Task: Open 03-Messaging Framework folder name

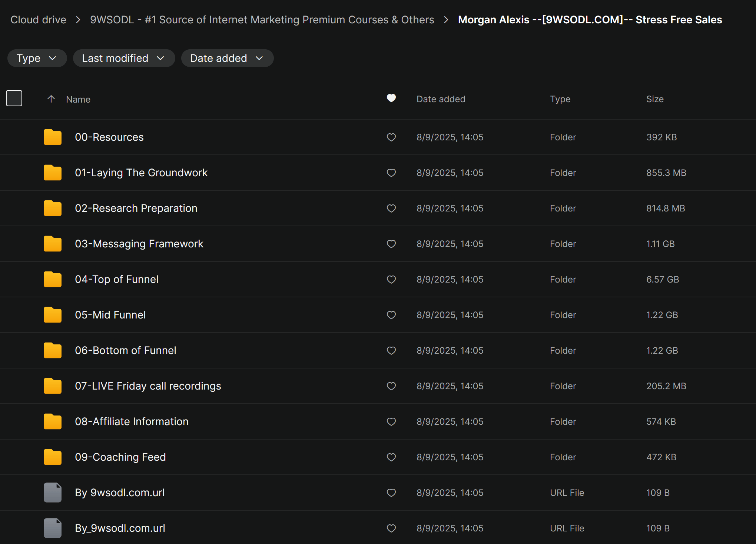Action: (x=139, y=244)
